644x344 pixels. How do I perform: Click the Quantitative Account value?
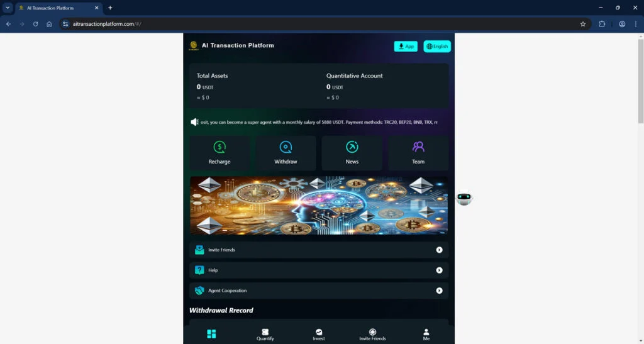(x=335, y=87)
